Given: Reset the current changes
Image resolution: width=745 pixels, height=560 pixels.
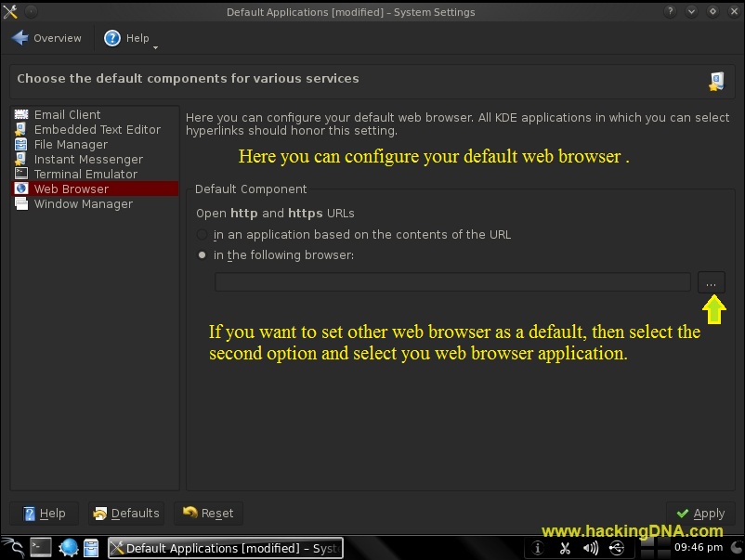Looking at the screenshot, I should pyautogui.click(x=208, y=513).
